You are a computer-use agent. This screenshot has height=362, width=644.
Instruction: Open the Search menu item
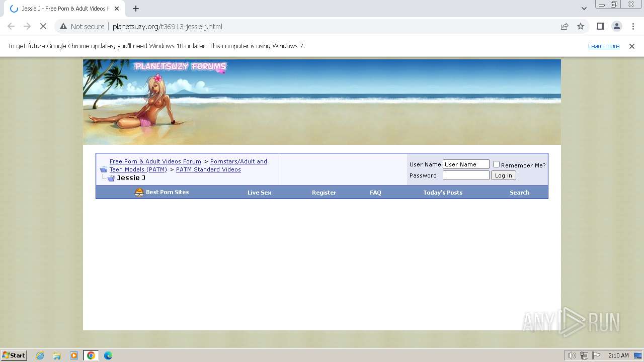coord(519,193)
